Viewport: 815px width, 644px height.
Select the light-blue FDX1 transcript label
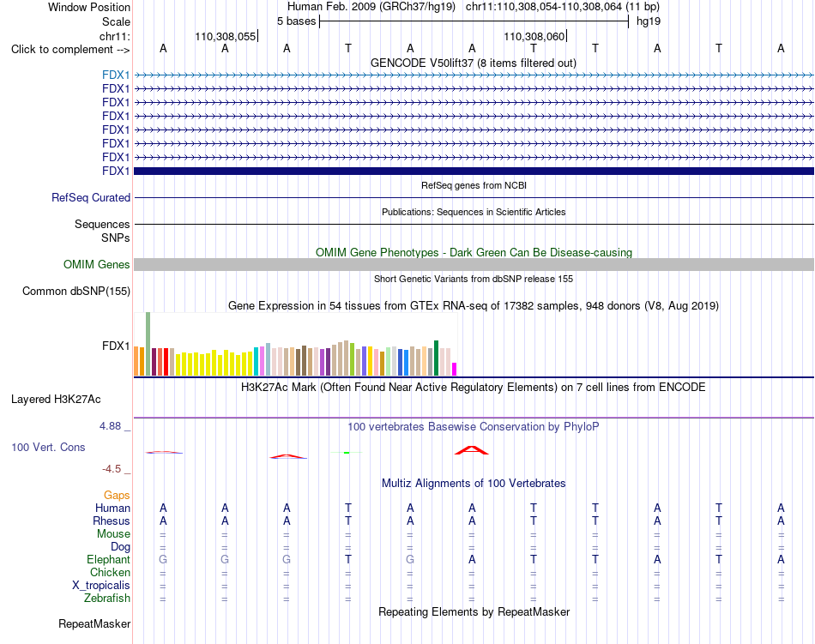point(116,75)
